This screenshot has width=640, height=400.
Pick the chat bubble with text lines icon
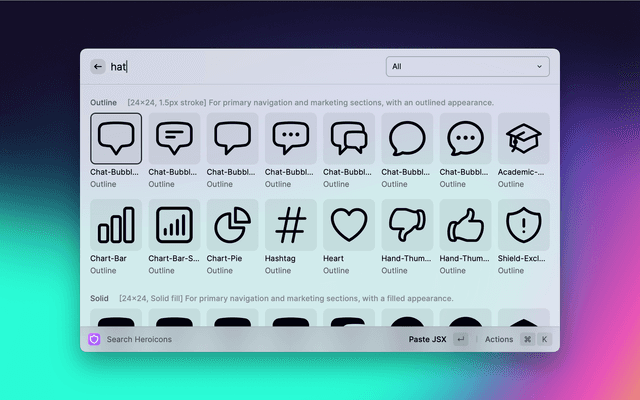click(x=174, y=138)
